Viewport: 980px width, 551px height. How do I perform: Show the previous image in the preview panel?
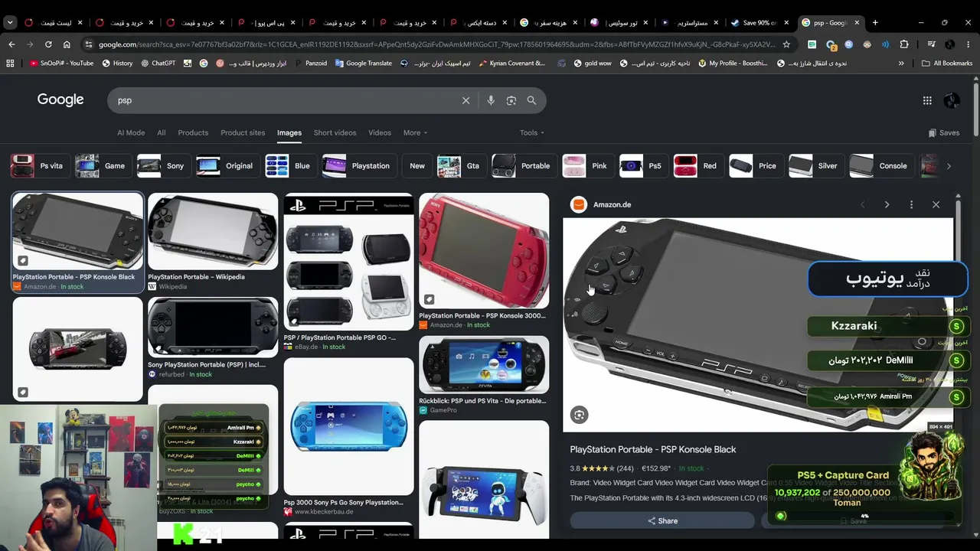click(x=863, y=204)
